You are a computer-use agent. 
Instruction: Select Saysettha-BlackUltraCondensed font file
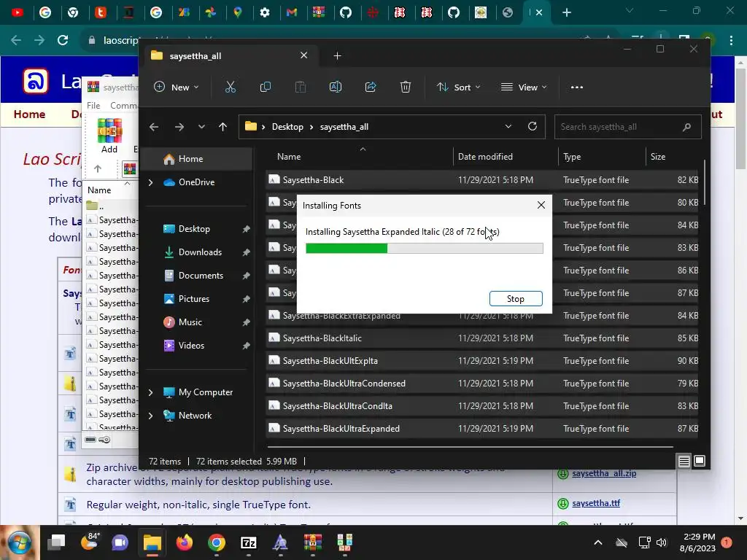[482, 384]
